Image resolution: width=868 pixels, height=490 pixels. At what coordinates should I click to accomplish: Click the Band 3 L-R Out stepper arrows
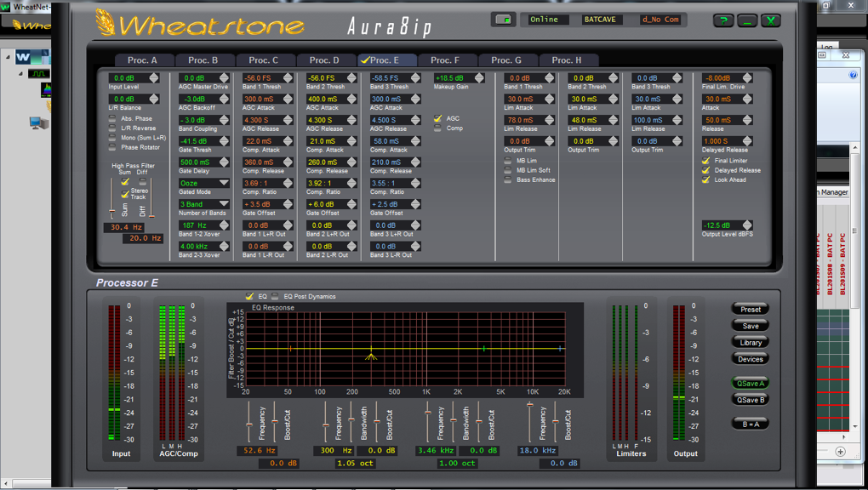(x=416, y=247)
